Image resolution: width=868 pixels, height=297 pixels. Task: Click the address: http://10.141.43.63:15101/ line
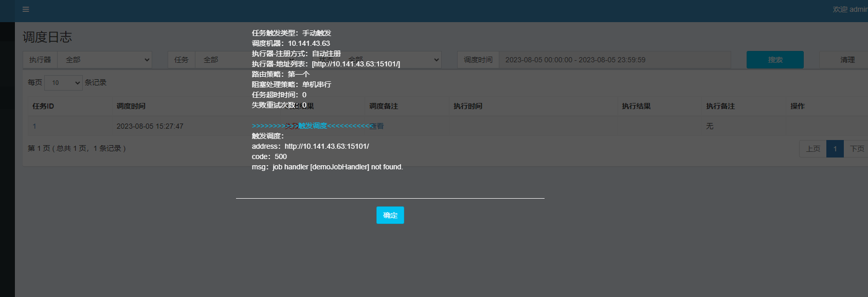click(x=311, y=146)
